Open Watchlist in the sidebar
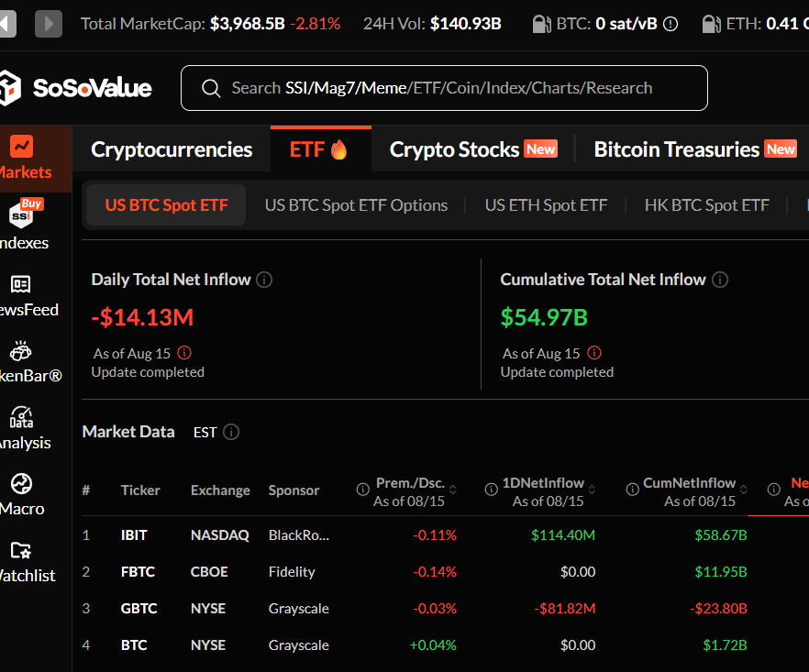809x672 pixels. click(28, 562)
